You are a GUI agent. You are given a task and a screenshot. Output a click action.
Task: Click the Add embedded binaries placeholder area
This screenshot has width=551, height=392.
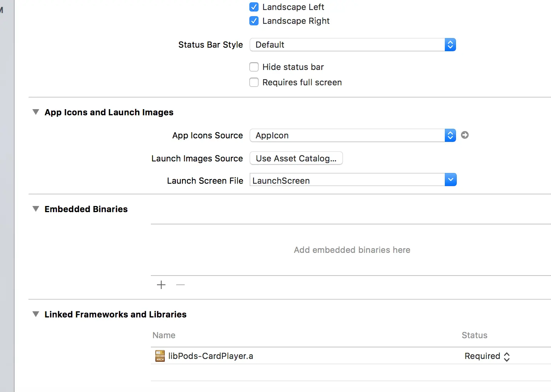click(352, 250)
